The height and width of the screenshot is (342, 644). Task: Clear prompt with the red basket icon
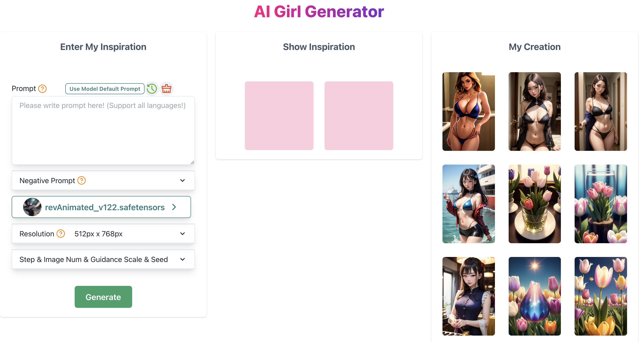click(x=166, y=88)
